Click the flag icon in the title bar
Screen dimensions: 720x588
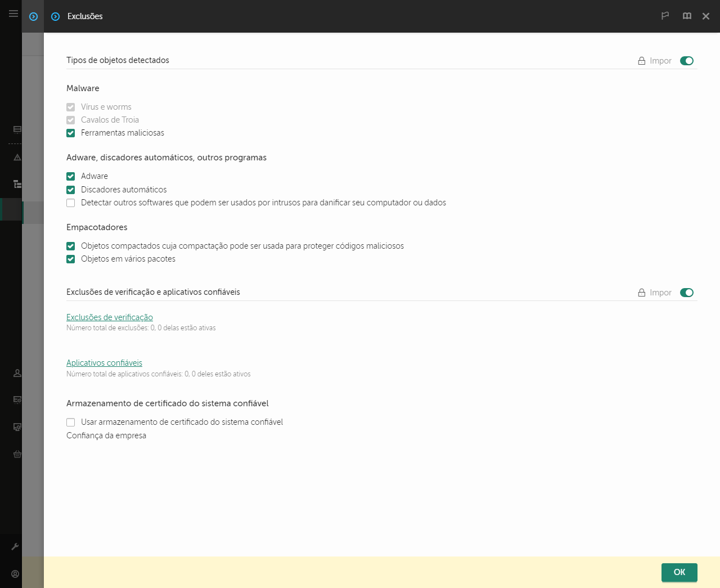[x=665, y=16]
